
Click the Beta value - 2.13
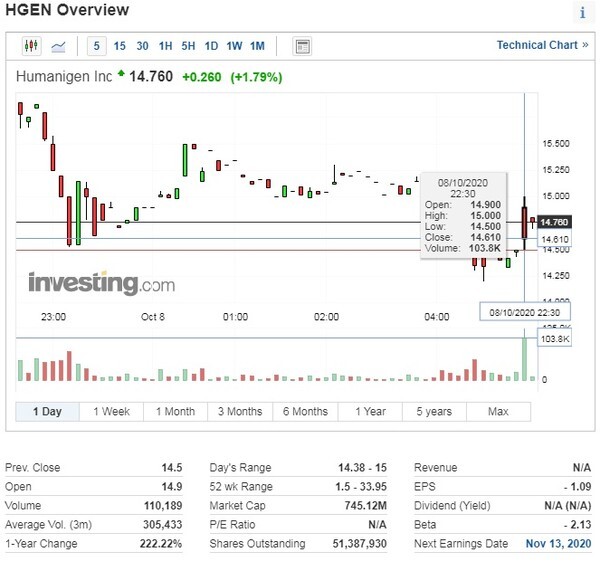(577, 524)
